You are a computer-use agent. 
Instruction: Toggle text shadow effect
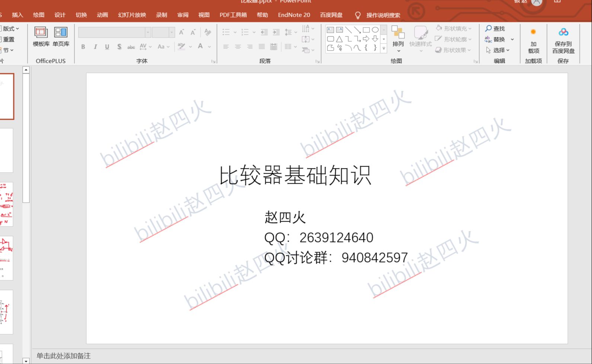coord(119,47)
